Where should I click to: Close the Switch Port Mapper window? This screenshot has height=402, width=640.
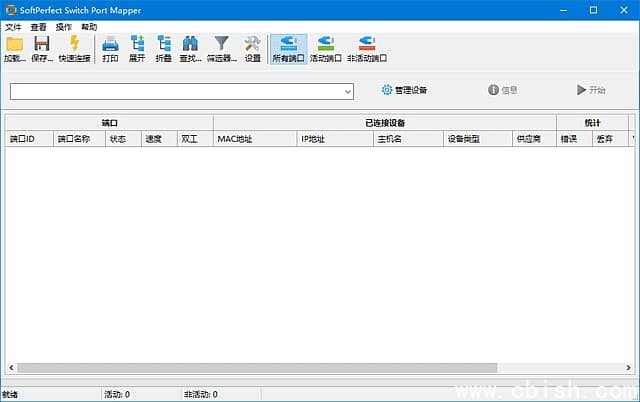tap(624, 10)
